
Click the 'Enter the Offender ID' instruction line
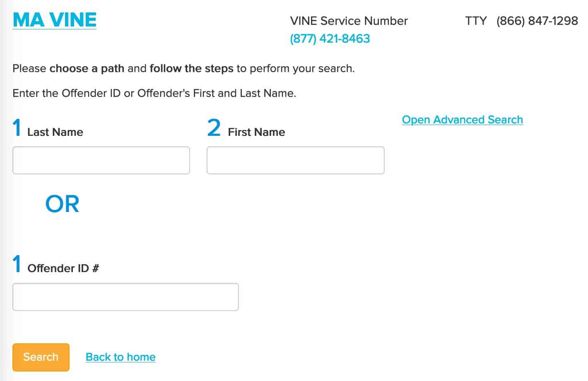154,93
